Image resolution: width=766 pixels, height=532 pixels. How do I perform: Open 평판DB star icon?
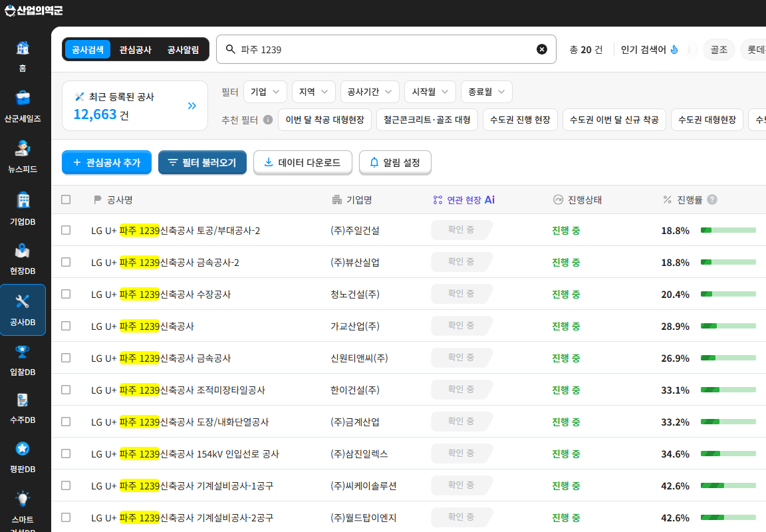coord(23,448)
